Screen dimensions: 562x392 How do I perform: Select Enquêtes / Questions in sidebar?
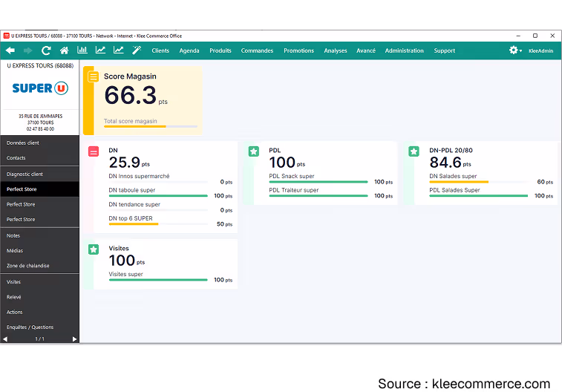tap(40, 327)
